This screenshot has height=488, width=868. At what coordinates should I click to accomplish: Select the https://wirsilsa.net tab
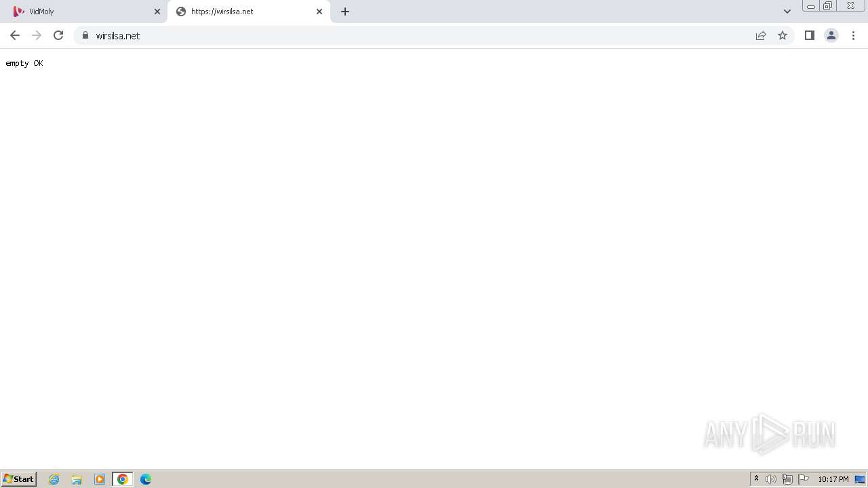249,12
